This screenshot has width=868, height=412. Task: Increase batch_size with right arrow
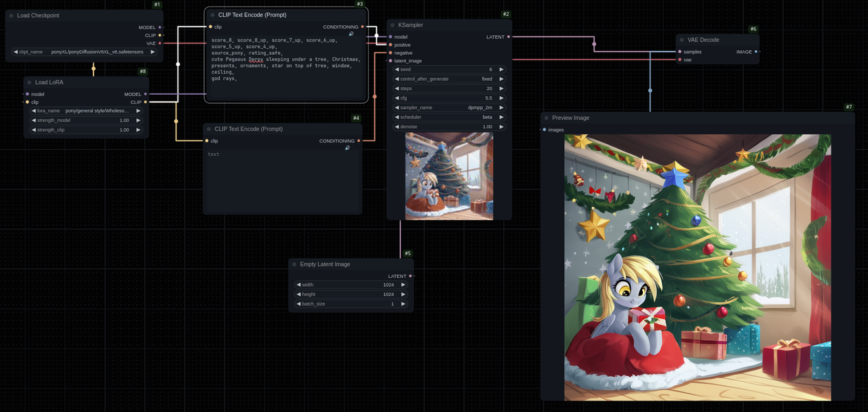(x=403, y=304)
